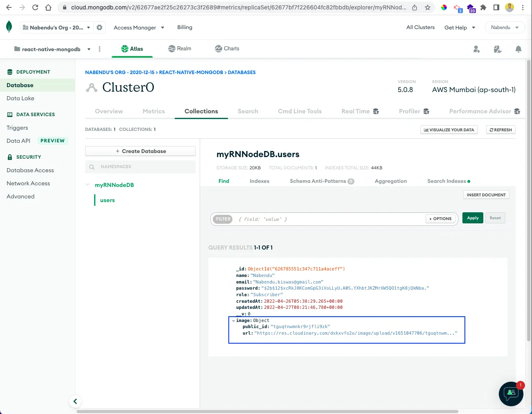Open the Aggregation sub-tab

[x=391, y=181]
